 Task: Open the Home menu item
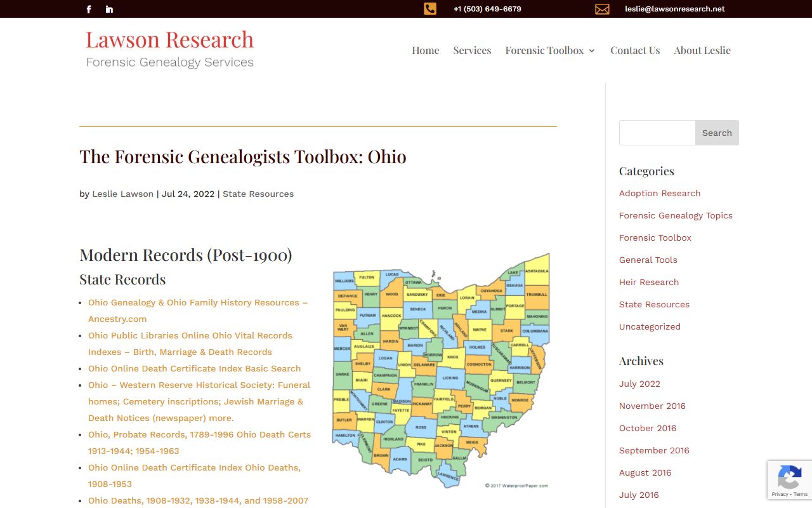[x=425, y=50]
